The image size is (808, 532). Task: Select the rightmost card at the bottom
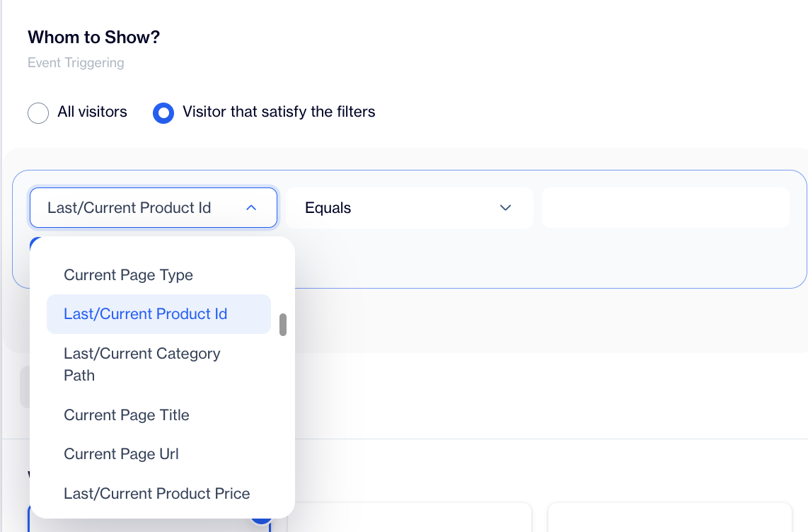(669, 518)
